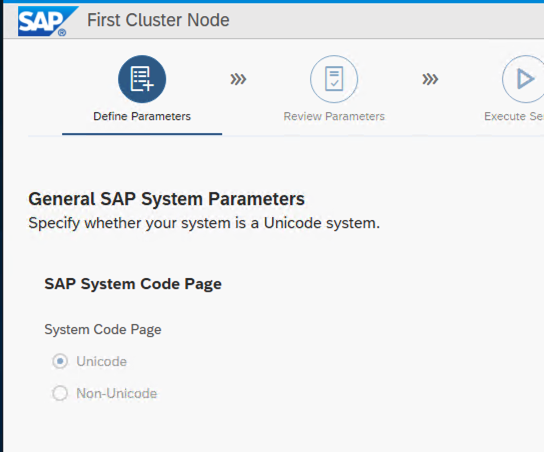Image resolution: width=544 pixels, height=452 pixels.
Task: Click the Review Parameters tab label
Action: coord(334,116)
